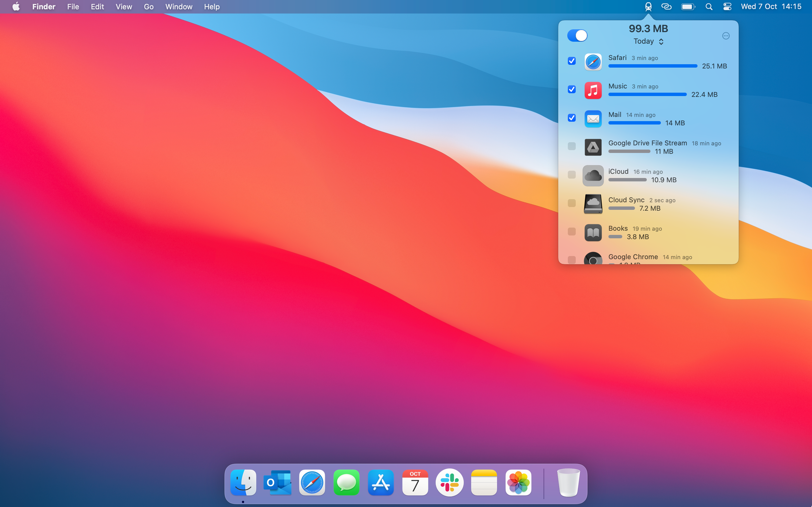
Task: Select Go menu in Finder menu bar
Action: point(148,6)
